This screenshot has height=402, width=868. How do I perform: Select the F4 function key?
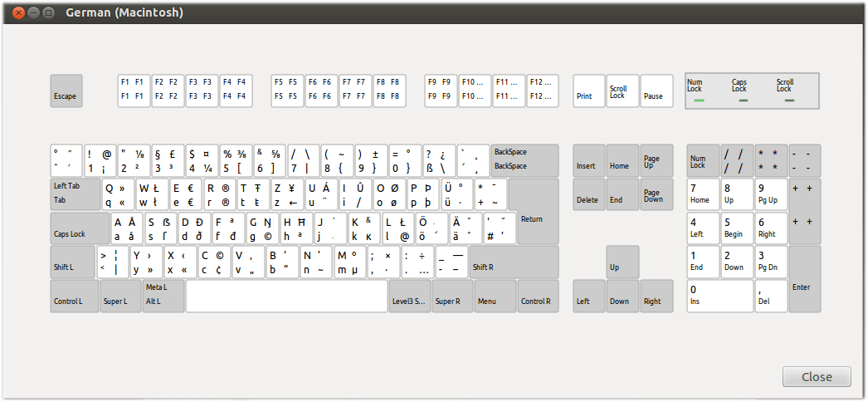(237, 91)
